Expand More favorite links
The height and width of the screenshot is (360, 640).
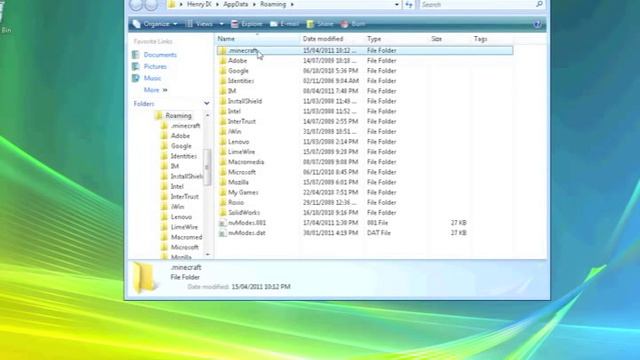[156, 90]
